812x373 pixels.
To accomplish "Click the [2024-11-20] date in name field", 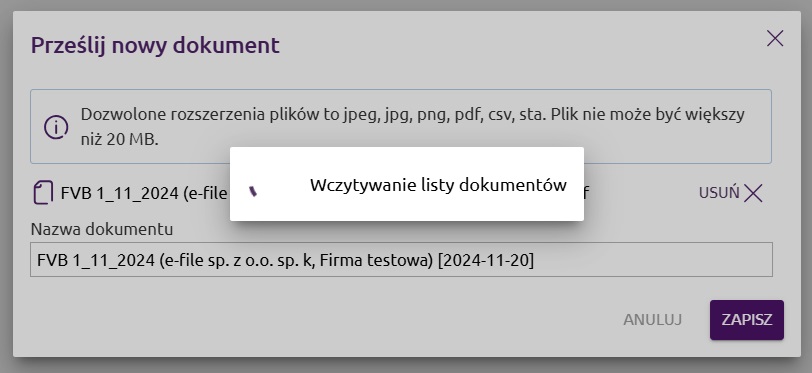I will pos(486,260).
